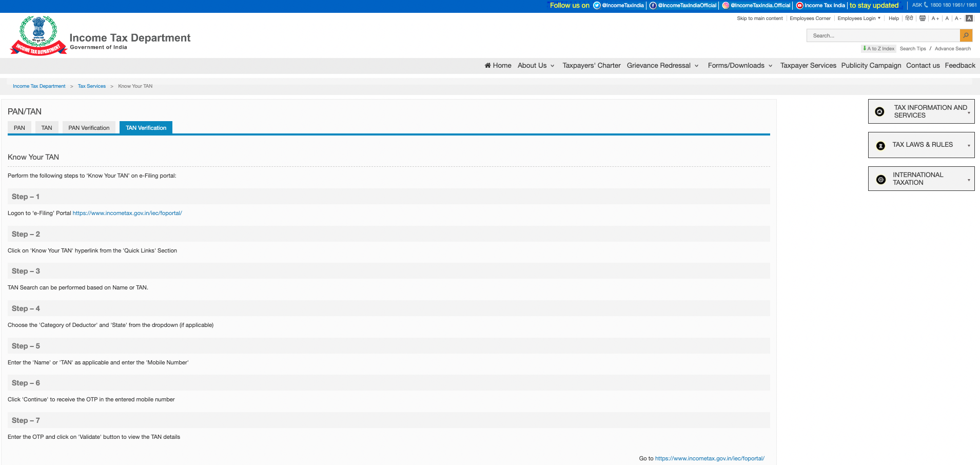Expand Tax Information and Services panel
Image resolution: width=980 pixels, height=465 pixels.
click(921, 111)
